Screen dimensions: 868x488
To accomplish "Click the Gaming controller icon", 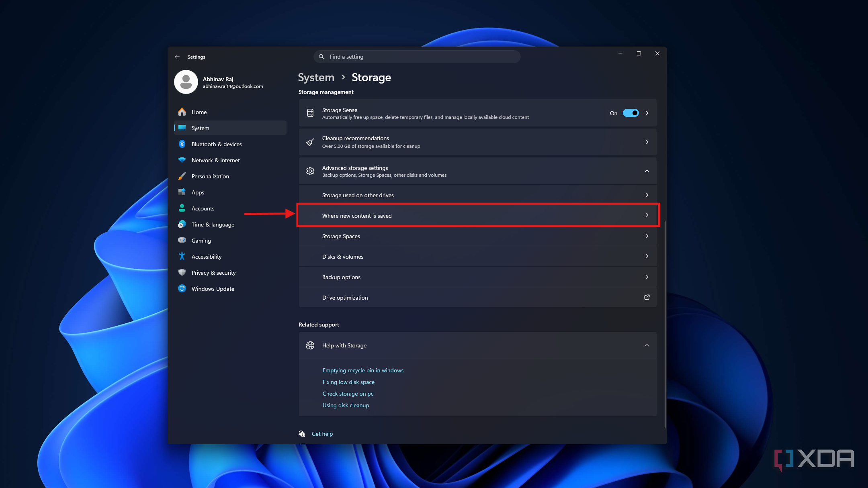I will pyautogui.click(x=182, y=240).
